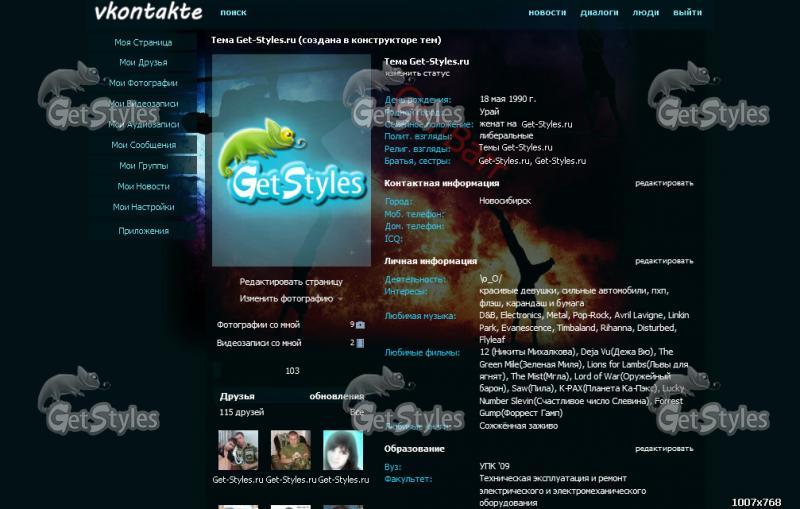Click third friend thumbnail dark-haired girl
The image size is (800, 509).
pyautogui.click(x=343, y=450)
